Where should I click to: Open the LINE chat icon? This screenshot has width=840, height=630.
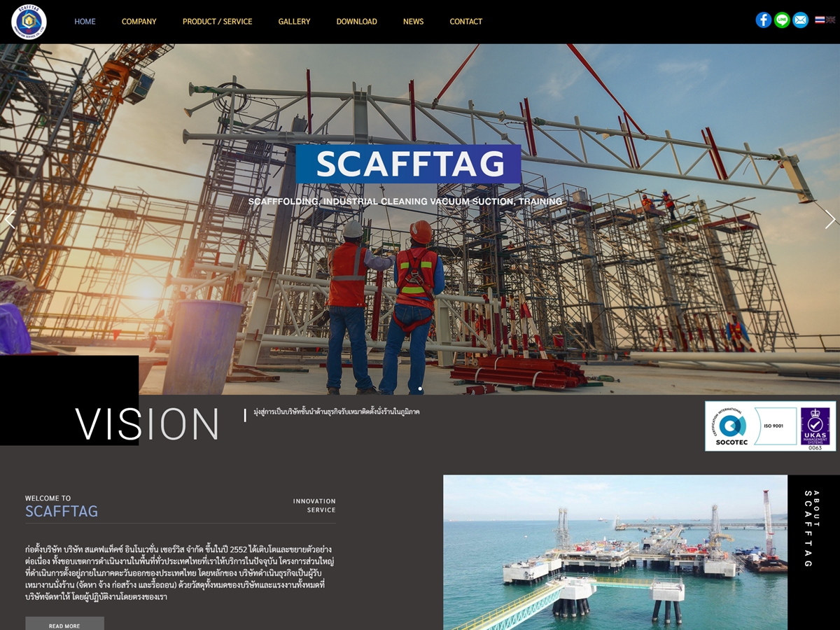point(782,20)
